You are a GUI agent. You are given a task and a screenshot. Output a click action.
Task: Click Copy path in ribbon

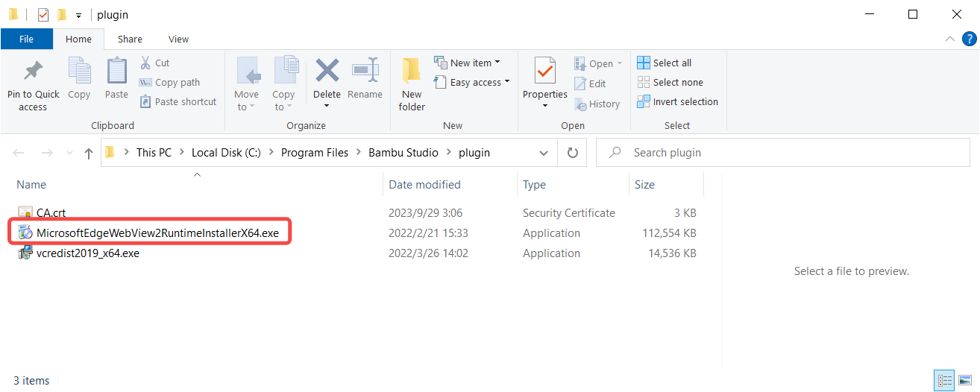(x=169, y=83)
